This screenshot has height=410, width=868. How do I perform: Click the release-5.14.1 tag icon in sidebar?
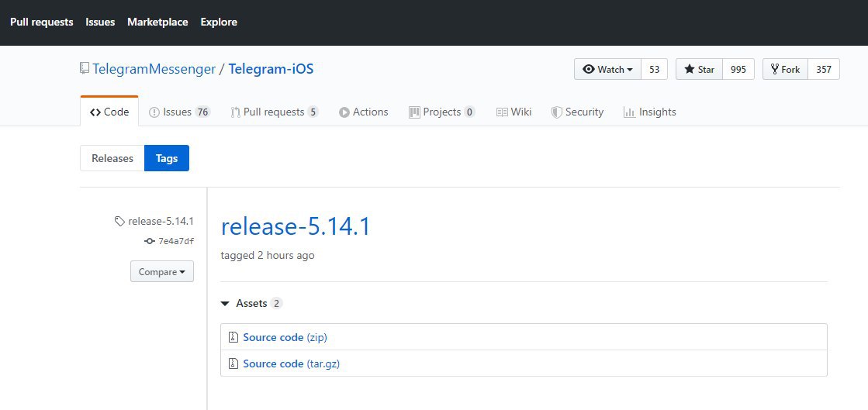119,222
